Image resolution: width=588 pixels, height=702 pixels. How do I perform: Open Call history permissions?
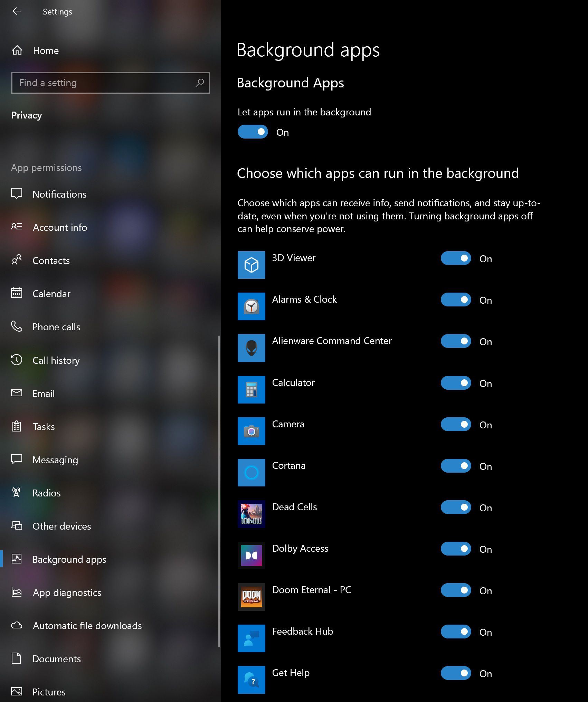click(56, 360)
